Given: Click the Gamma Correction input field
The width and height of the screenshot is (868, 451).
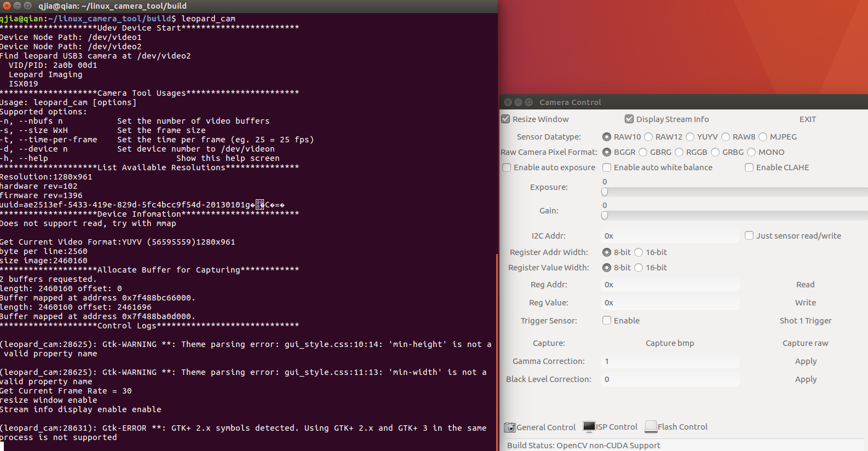Looking at the screenshot, I should tap(670, 361).
